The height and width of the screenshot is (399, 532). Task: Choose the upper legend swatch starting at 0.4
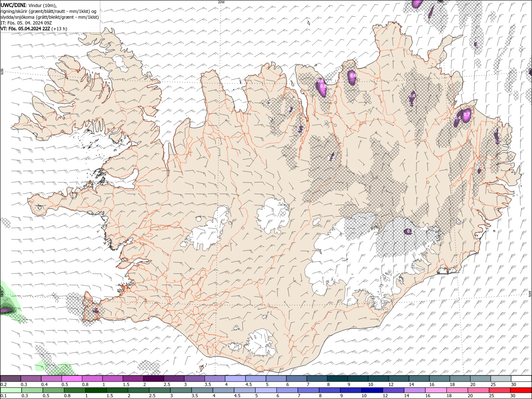51,379
